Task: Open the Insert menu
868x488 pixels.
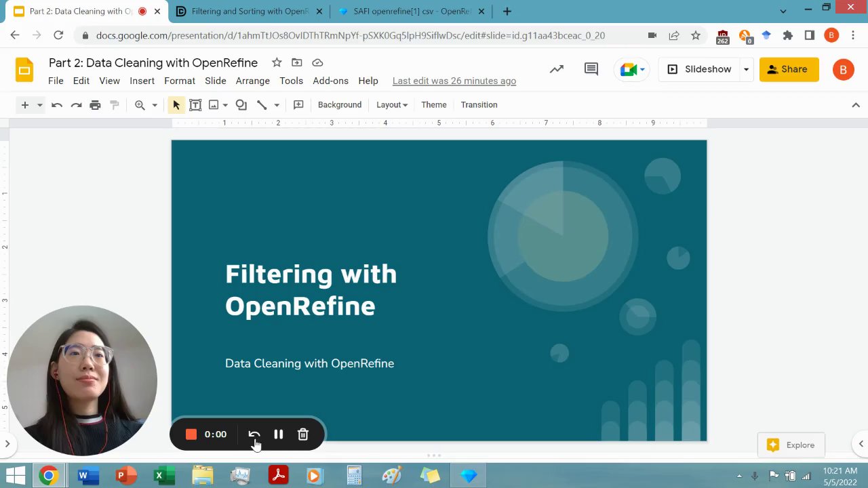Action: click(142, 81)
